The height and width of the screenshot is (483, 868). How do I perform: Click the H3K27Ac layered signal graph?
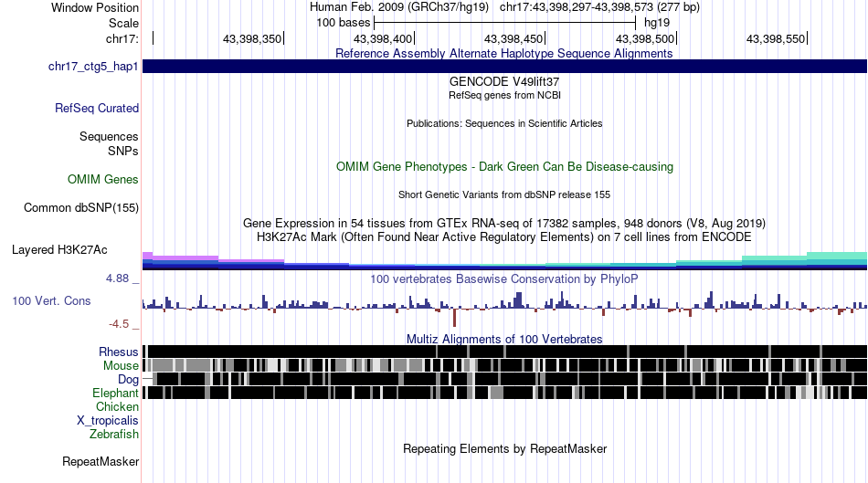tap(505, 261)
